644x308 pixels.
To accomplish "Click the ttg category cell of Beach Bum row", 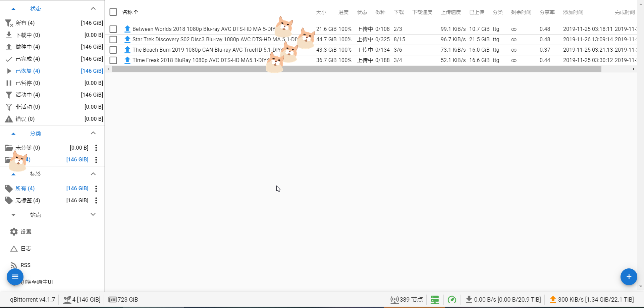I will pos(496,50).
